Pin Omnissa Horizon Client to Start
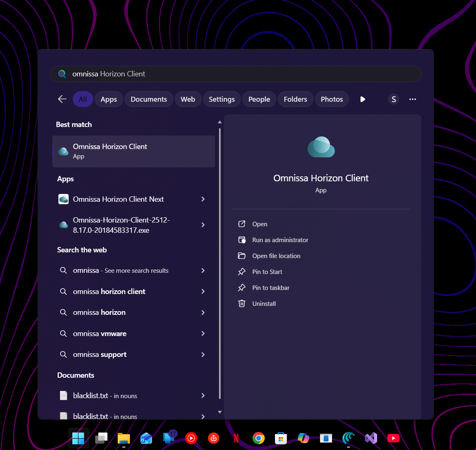Screen dimensions: 476x450 click(266, 272)
